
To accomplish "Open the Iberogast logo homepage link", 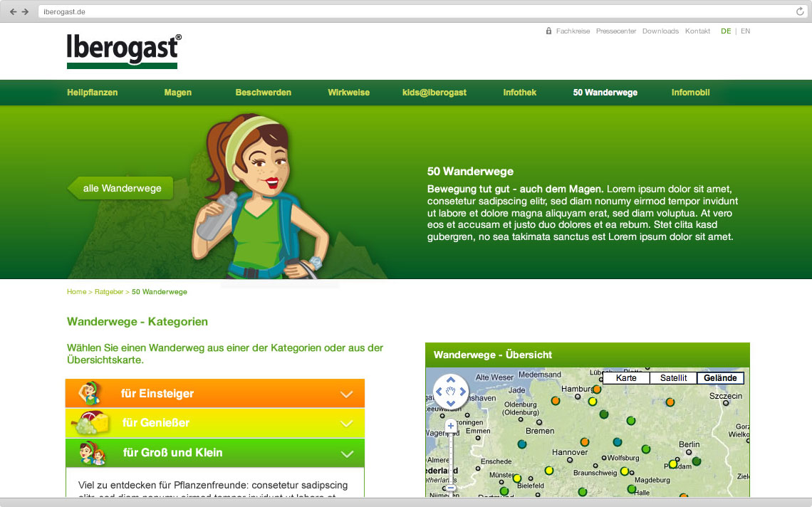I will (x=124, y=51).
